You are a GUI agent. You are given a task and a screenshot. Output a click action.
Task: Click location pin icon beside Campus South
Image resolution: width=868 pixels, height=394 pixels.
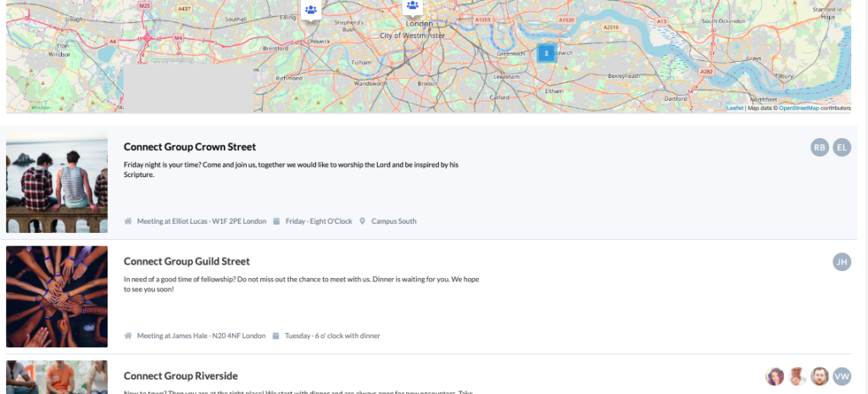pyautogui.click(x=363, y=221)
